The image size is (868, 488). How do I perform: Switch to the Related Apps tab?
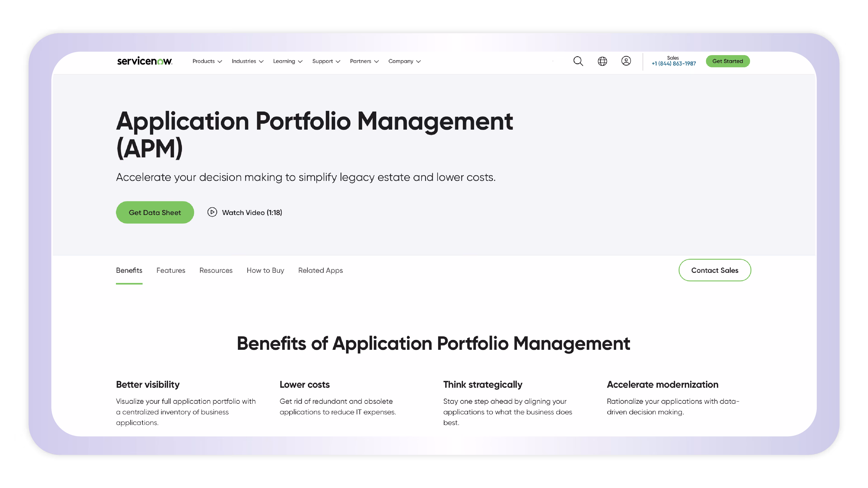(320, 271)
